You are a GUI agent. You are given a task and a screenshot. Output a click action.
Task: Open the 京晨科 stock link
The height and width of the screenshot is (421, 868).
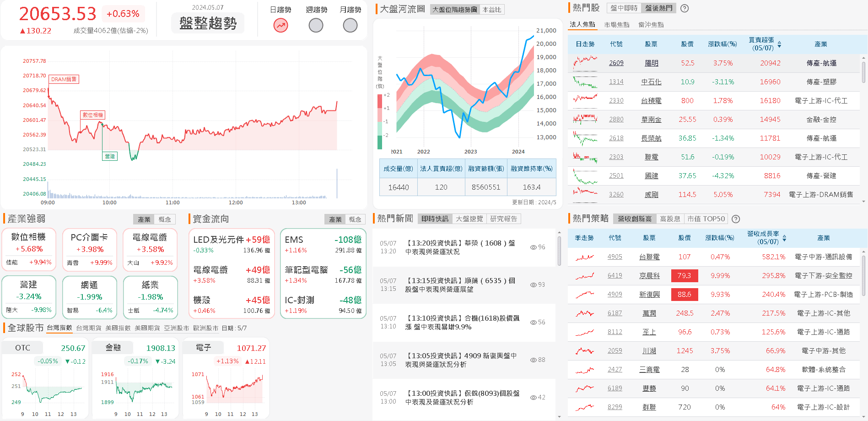click(649, 276)
